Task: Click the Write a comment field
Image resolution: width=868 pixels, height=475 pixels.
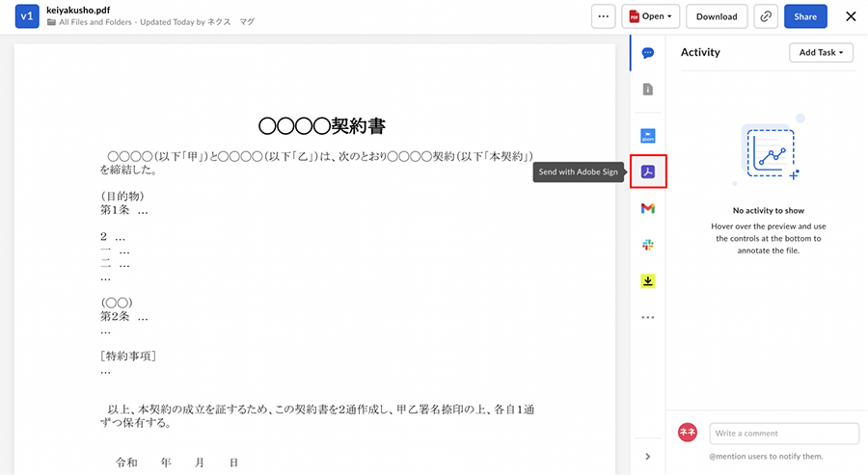Action: 784,434
